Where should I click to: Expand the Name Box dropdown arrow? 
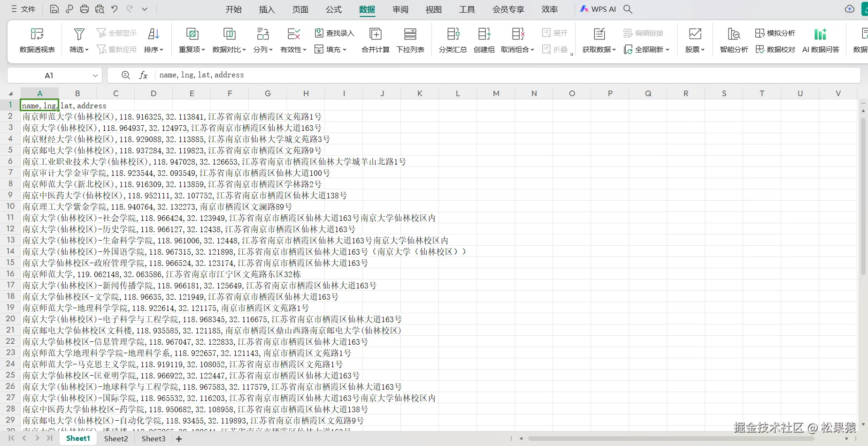click(95, 76)
